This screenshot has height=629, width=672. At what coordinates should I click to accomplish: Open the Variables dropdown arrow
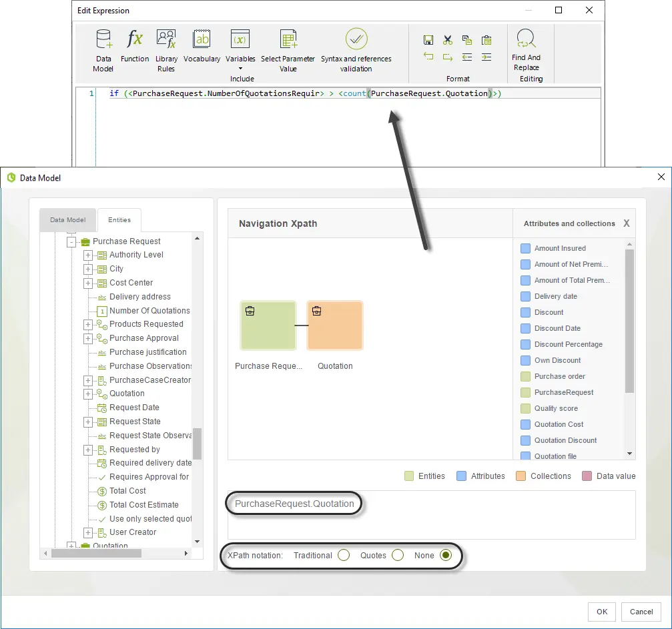pyautogui.click(x=240, y=69)
